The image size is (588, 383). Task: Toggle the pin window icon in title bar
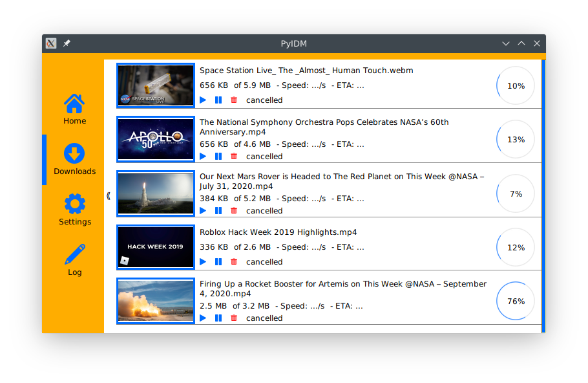[x=67, y=43]
